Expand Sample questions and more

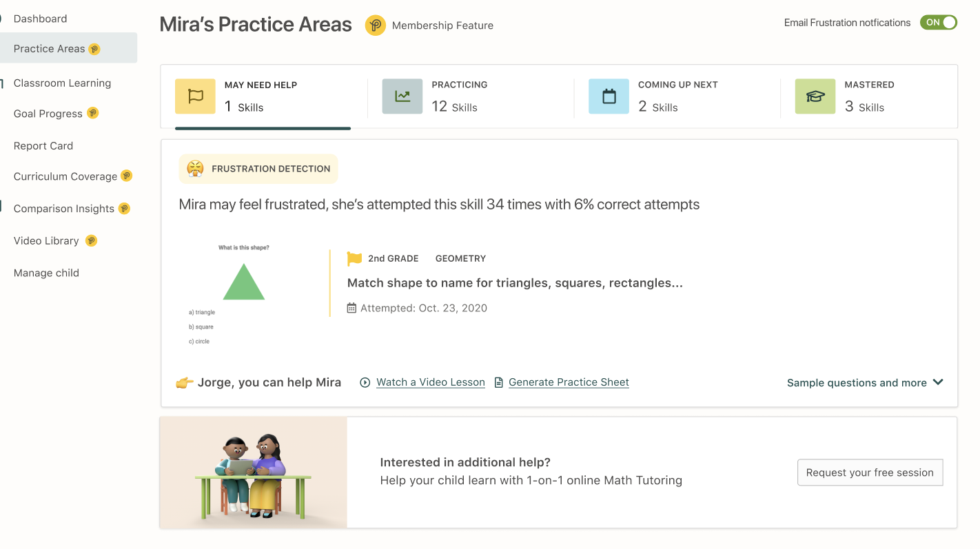865,382
